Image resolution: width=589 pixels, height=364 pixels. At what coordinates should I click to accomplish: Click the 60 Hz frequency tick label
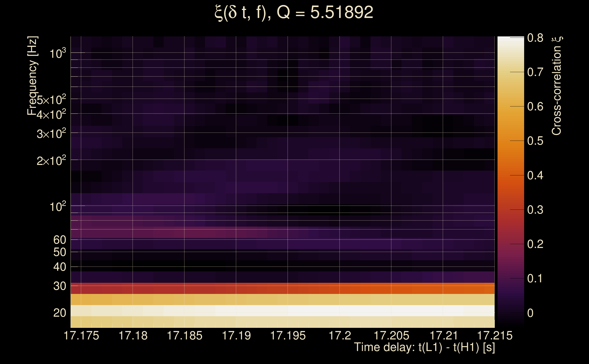(x=59, y=240)
